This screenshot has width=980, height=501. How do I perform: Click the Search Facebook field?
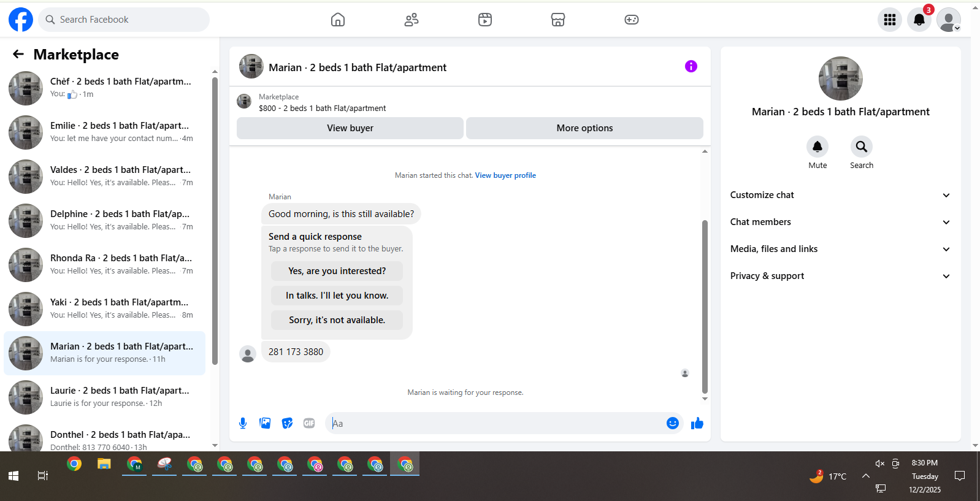124,20
